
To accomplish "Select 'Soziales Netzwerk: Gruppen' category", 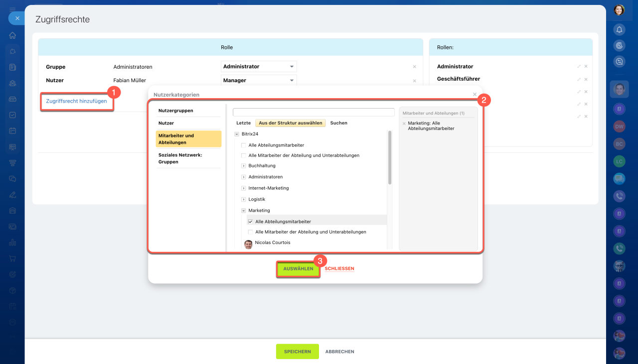I will [x=188, y=158].
